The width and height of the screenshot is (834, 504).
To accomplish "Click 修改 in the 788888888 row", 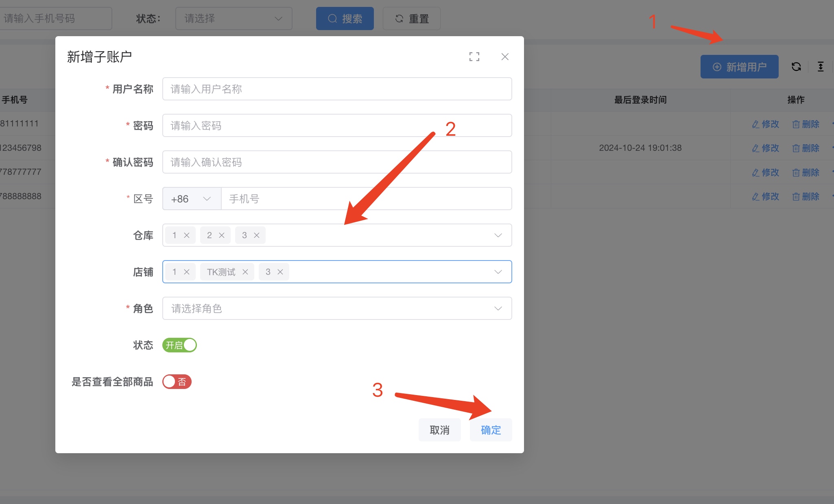I will point(765,197).
